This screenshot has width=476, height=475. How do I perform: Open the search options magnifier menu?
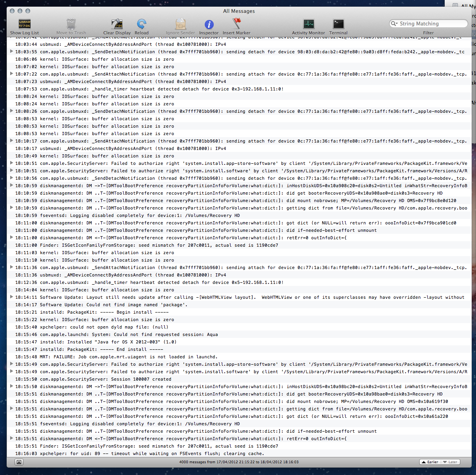click(394, 23)
